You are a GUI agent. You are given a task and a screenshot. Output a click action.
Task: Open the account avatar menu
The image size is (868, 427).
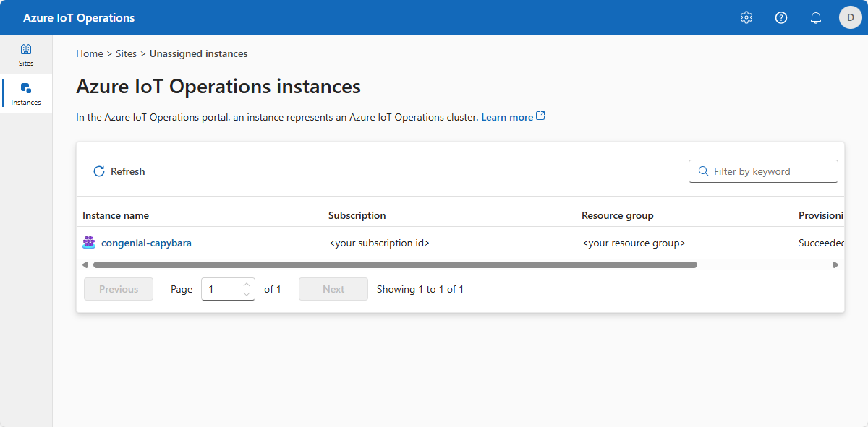(x=850, y=17)
